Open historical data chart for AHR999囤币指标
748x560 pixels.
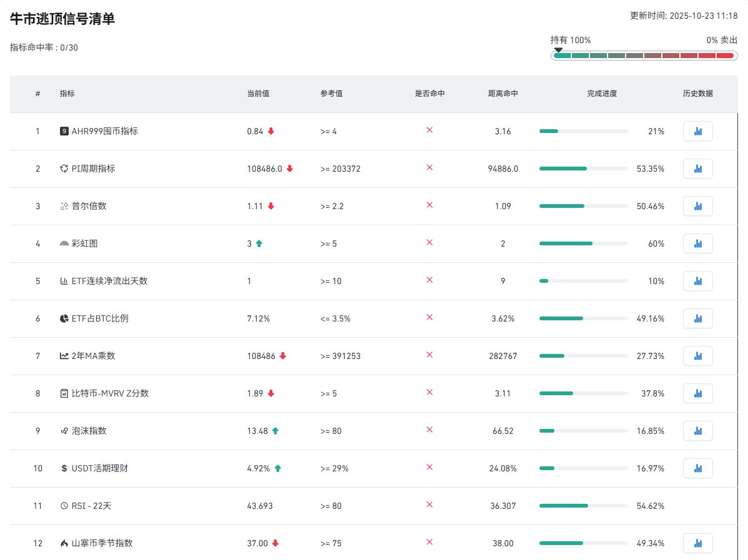click(x=697, y=131)
